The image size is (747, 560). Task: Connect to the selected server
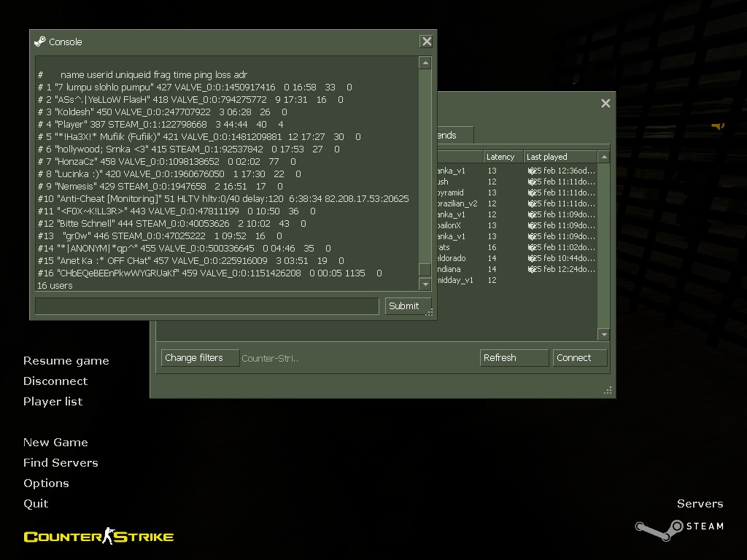pos(580,358)
